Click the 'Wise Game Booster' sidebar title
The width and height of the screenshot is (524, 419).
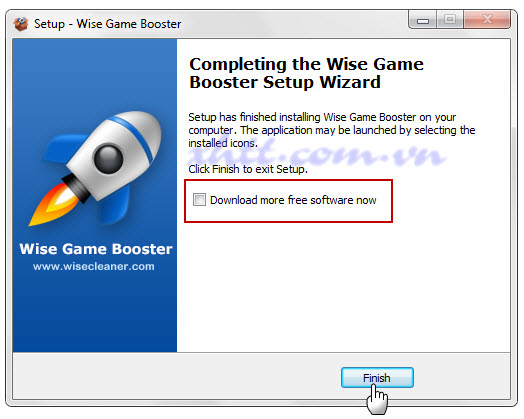point(96,249)
